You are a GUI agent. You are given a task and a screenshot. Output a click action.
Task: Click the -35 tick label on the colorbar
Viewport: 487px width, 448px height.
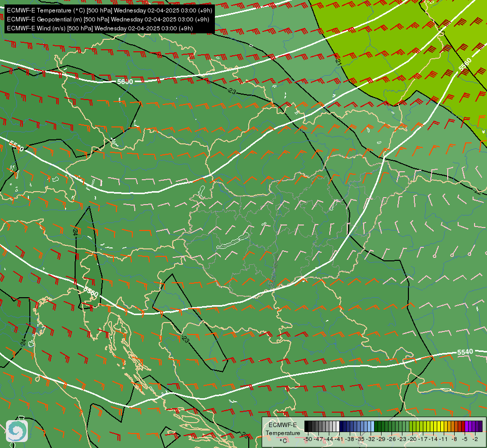(x=360, y=439)
